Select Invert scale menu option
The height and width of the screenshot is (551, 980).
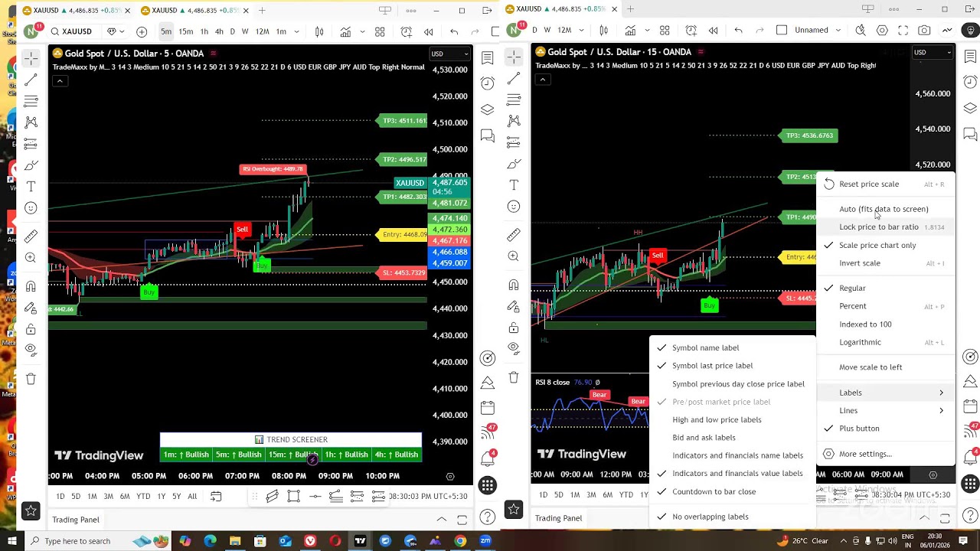(886, 263)
